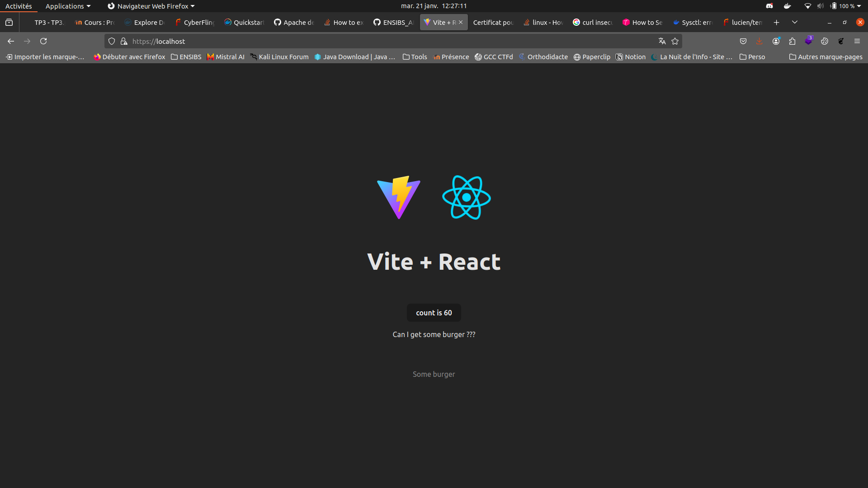Switch to the Quickstart tab
This screenshot has height=488, width=868.
(x=245, y=22)
